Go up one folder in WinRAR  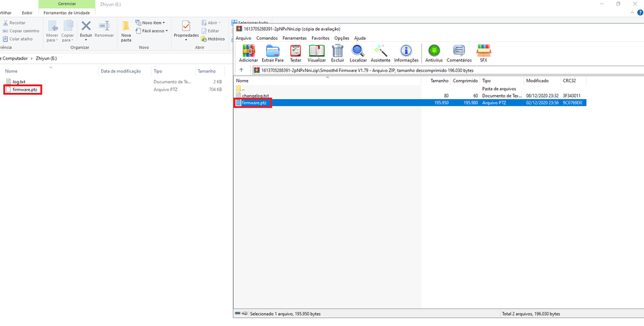[242, 70]
